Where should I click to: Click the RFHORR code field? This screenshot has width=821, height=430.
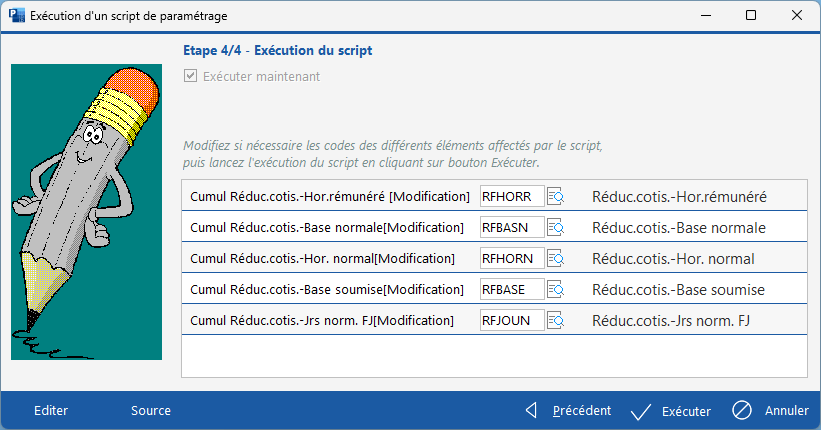coord(512,196)
